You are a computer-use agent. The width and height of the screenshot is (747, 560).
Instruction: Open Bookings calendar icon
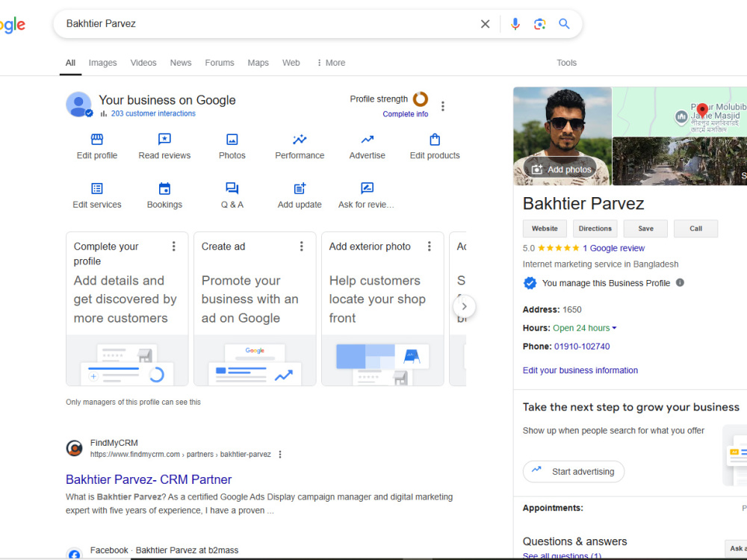point(164,189)
